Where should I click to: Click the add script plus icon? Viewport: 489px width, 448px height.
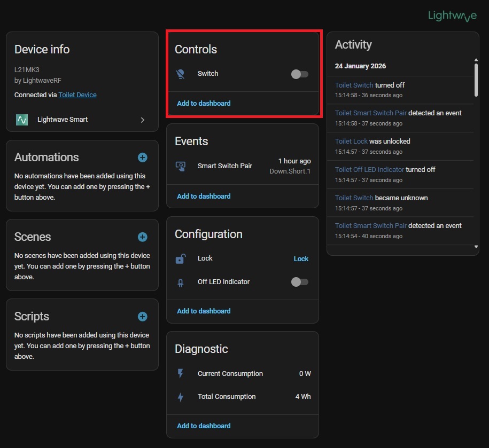(x=143, y=317)
